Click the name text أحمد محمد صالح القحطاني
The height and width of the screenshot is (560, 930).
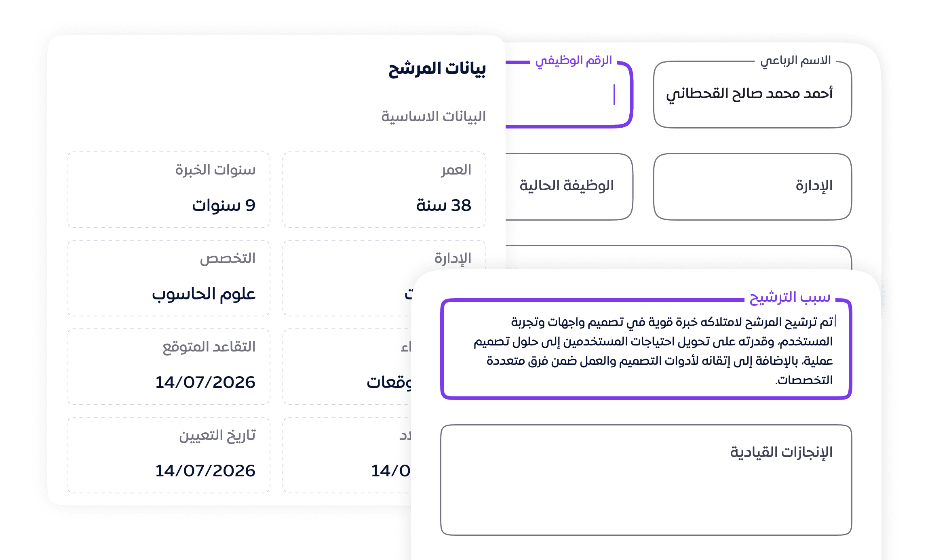tap(749, 94)
